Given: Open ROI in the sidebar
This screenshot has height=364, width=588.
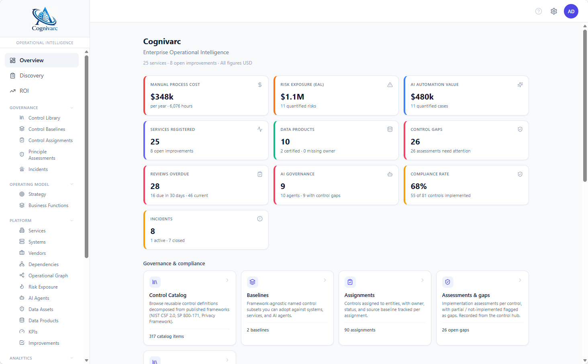Looking at the screenshot, I should point(42,91).
